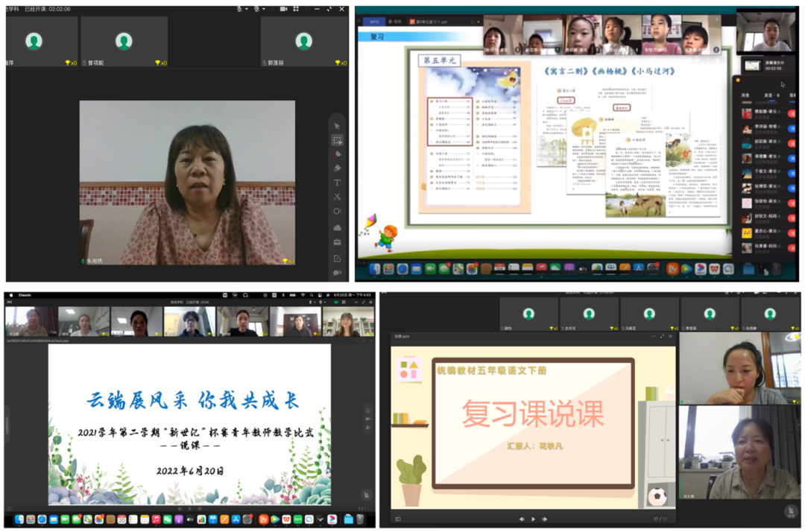Expand the second mute-all dropdown arrow

click(264, 9)
